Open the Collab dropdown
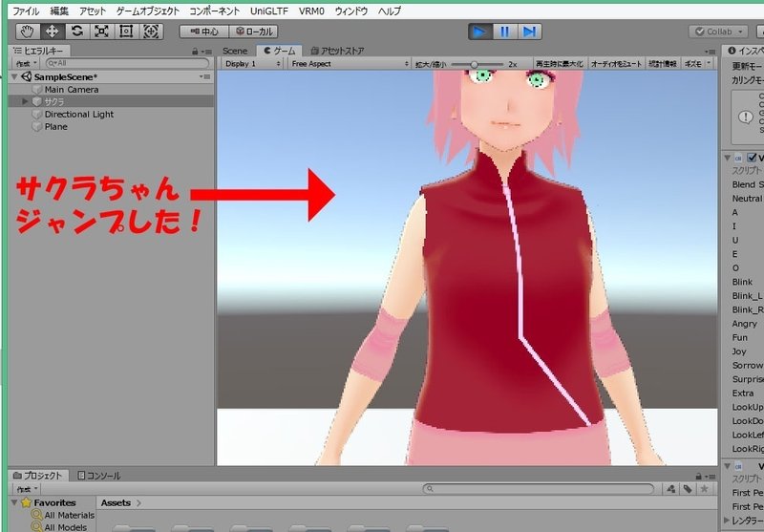Viewport: 764px width, 532px height. [x=718, y=32]
